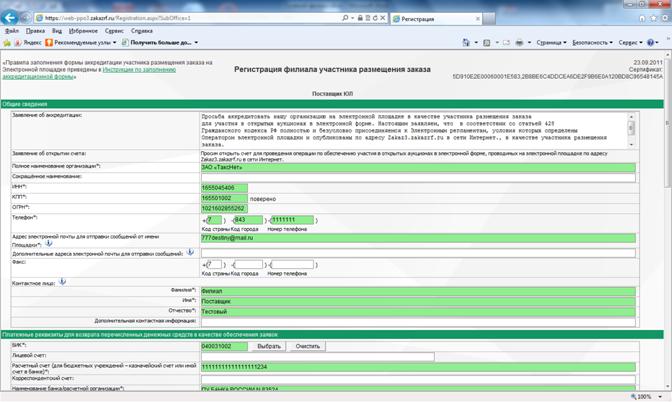Expand the Безопасность dropdown menu
This screenshot has width=672, height=402.
pyautogui.click(x=592, y=42)
